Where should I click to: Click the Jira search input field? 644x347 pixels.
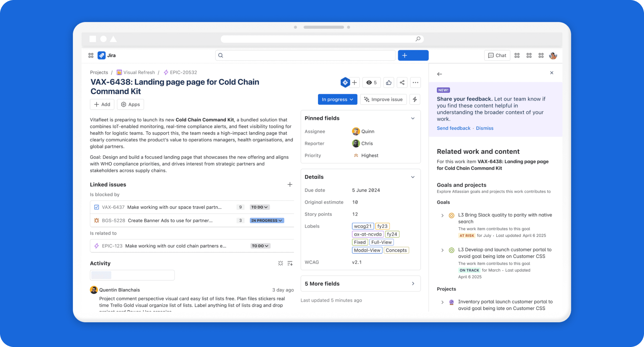point(305,56)
